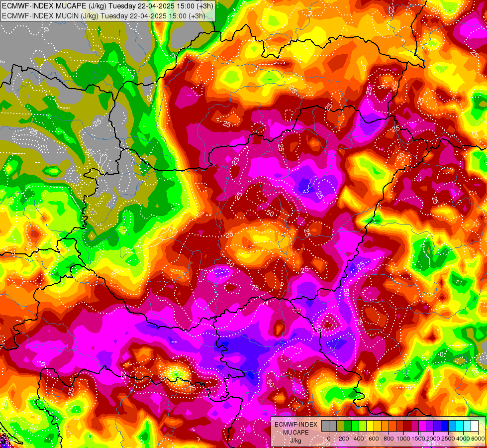Click the '6000' value on the legend scale
The image size is (487, 448).
[x=479, y=439]
